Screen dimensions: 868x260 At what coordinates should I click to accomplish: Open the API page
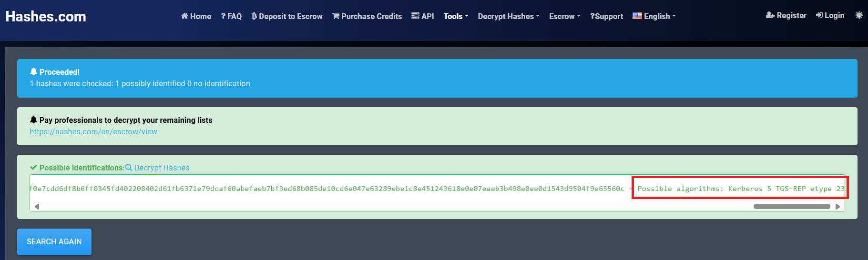pos(423,16)
